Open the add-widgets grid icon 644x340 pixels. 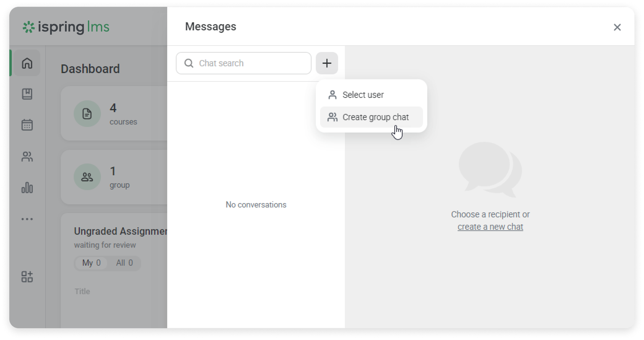[x=27, y=277]
